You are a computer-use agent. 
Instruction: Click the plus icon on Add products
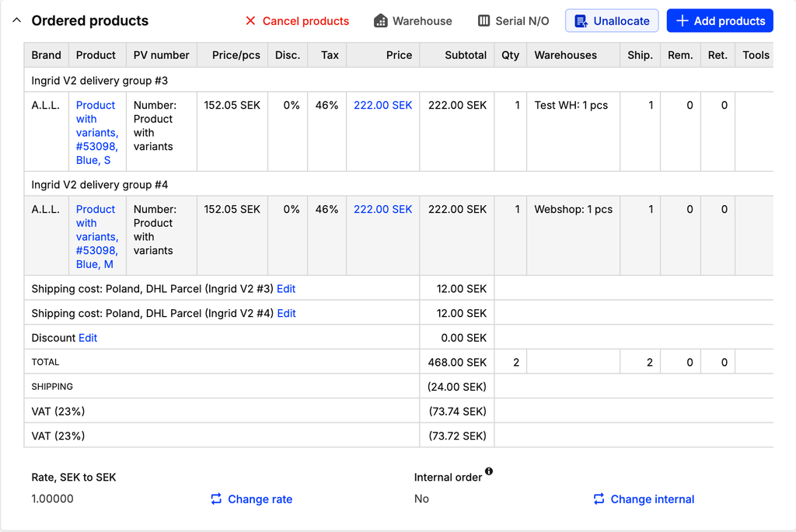point(682,21)
